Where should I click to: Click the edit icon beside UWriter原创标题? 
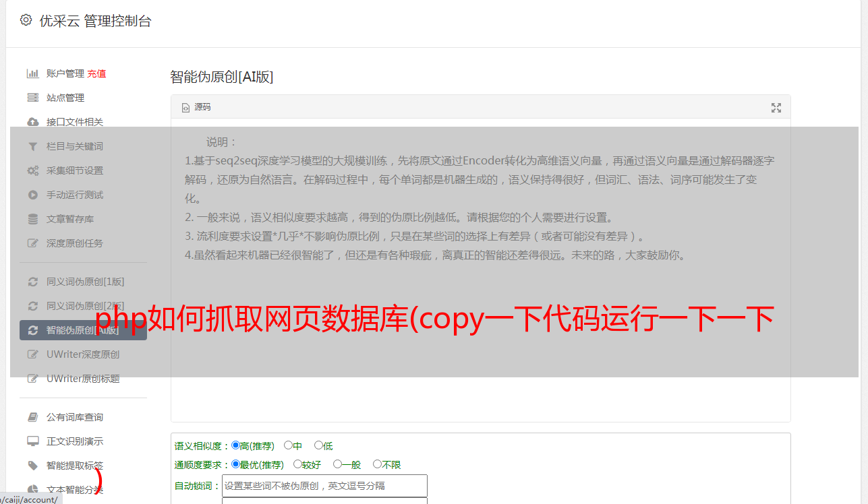(32, 379)
